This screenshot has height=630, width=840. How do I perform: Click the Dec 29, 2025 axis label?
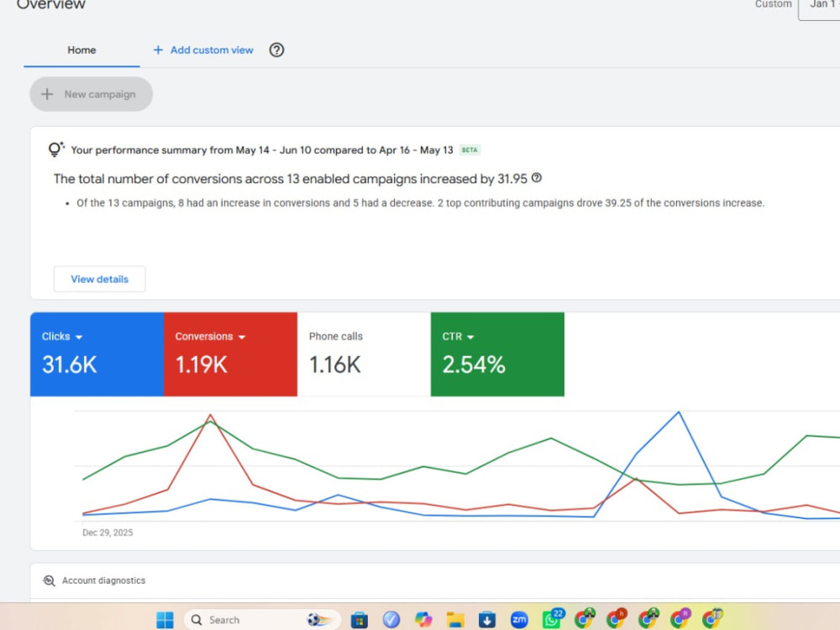tap(108, 533)
